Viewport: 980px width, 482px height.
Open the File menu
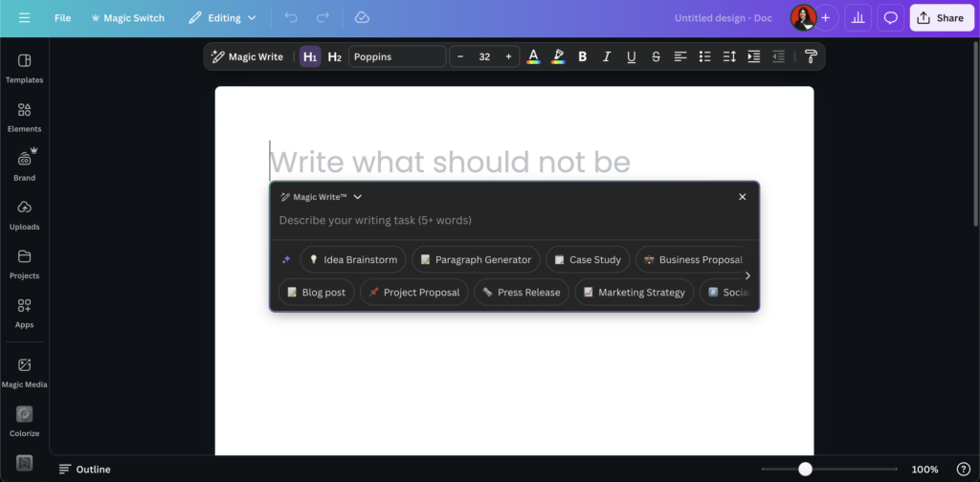pos(62,18)
